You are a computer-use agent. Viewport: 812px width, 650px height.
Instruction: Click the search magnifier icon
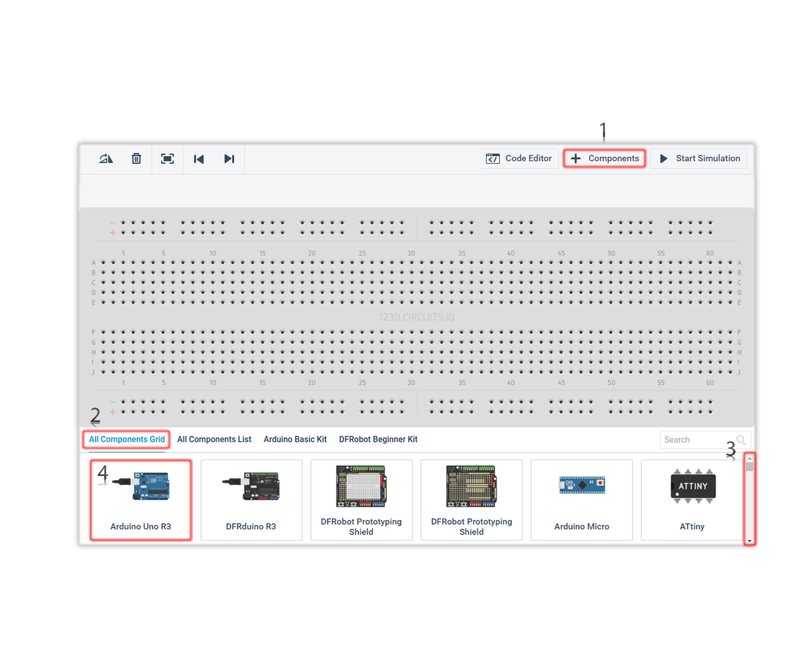click(741, 440)
